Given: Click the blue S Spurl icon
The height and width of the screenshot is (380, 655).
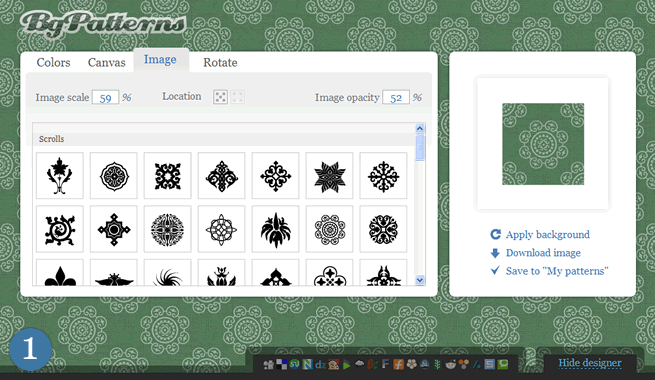Looking at the screenshot, I should click(490, 364).
